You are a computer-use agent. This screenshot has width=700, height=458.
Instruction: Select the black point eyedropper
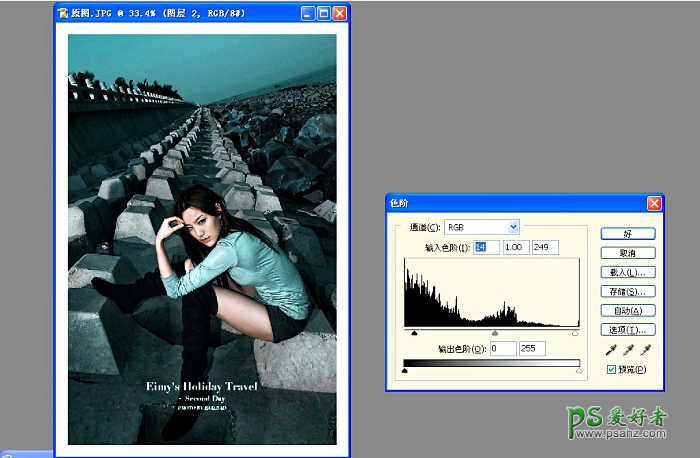pyautogui.click(x=610, y=350)
